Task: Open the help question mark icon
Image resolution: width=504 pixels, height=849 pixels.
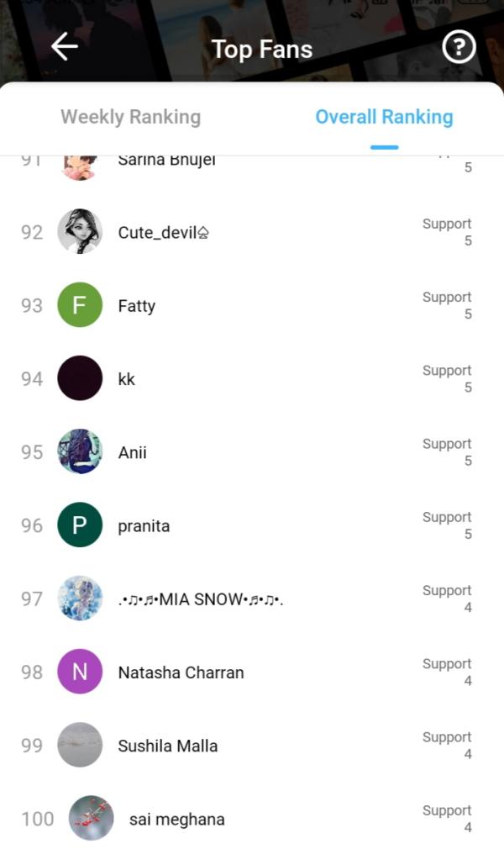Action: click(459, 48)
